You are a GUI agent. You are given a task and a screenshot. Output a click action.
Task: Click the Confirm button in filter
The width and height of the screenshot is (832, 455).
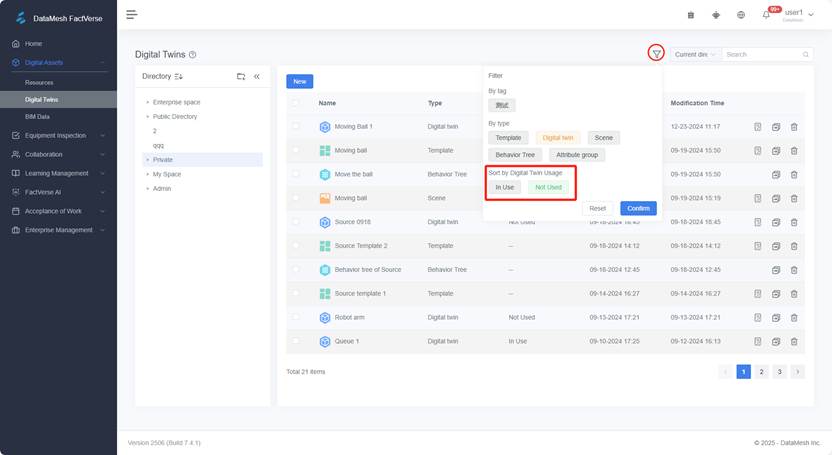[x=638, y=208]
